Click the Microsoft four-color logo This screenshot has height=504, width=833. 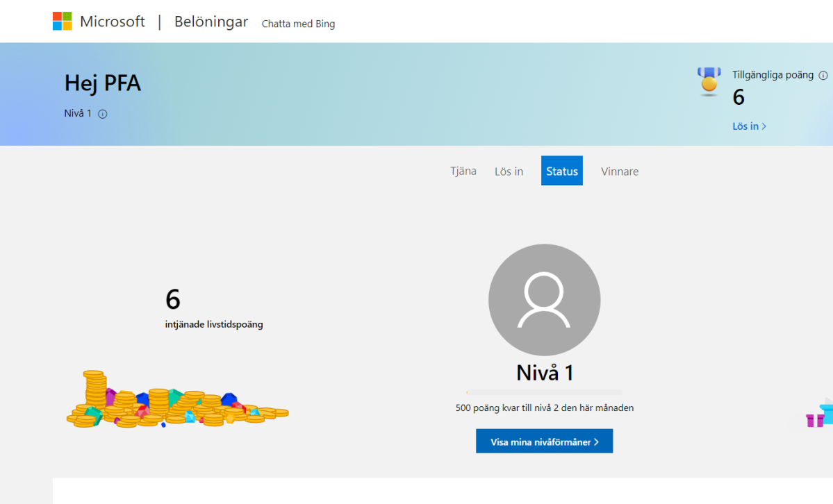pos(62,21)
